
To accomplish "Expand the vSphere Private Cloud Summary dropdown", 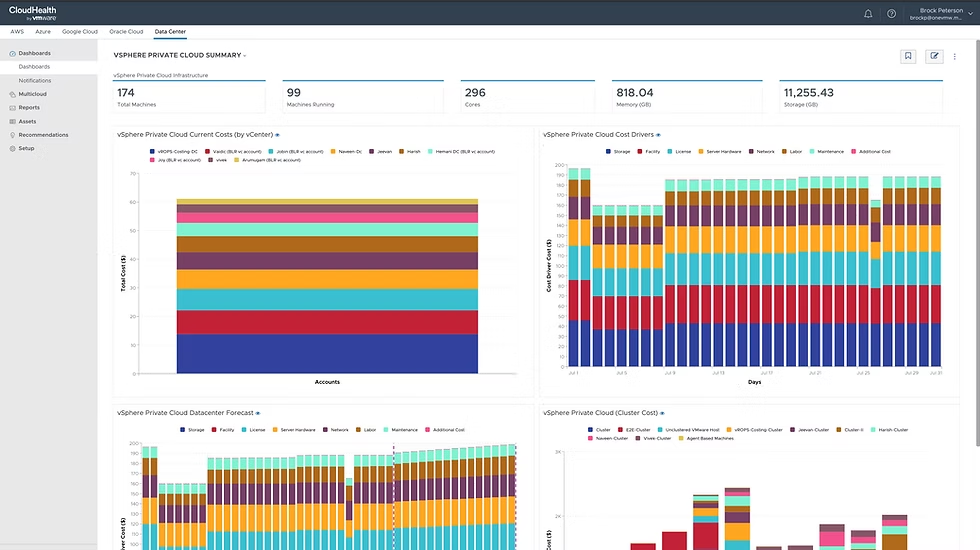I will tap(245, 56).
